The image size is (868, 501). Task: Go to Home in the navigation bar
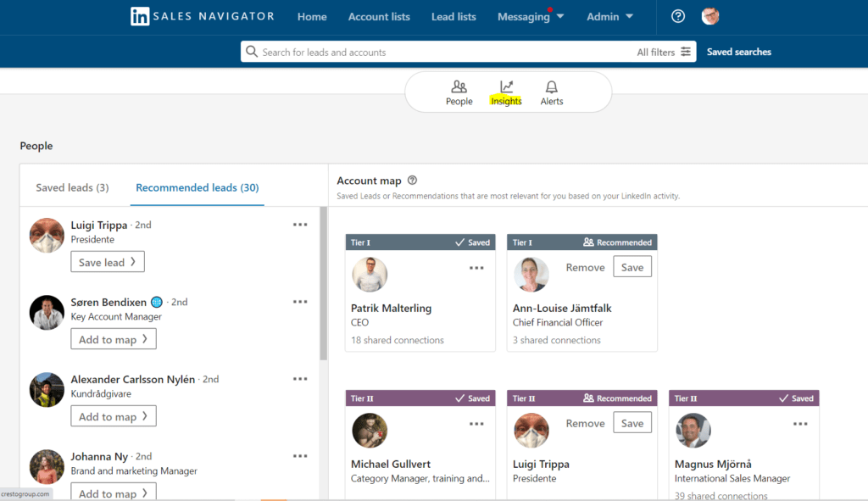point(312,17)
